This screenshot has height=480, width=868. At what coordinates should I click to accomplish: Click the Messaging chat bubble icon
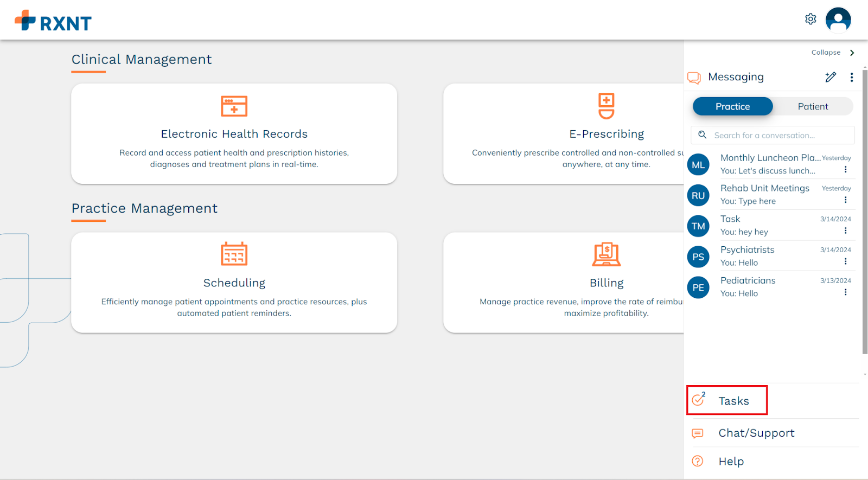tap(694, 78)
